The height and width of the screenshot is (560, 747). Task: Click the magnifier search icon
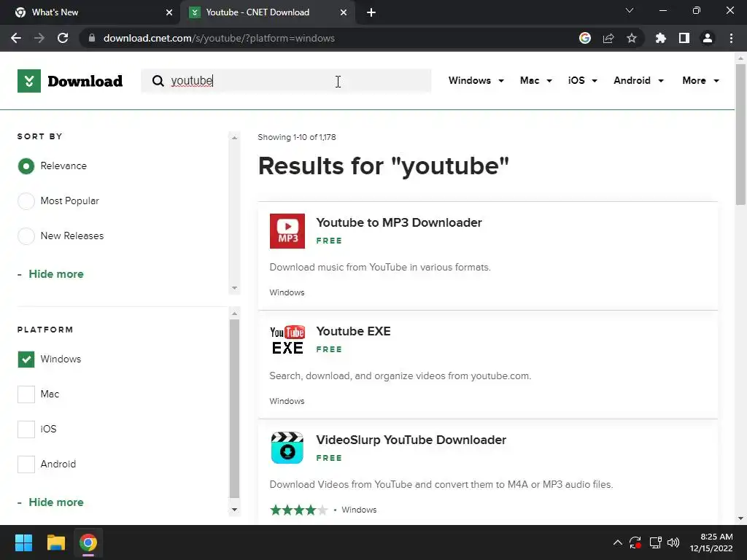(158, 81)
